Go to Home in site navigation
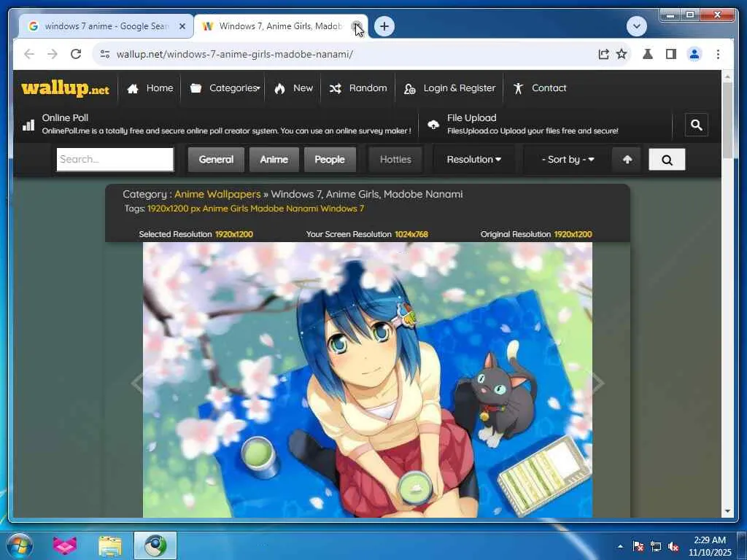This screenshot has width=747, height=560. pos(150,88)
